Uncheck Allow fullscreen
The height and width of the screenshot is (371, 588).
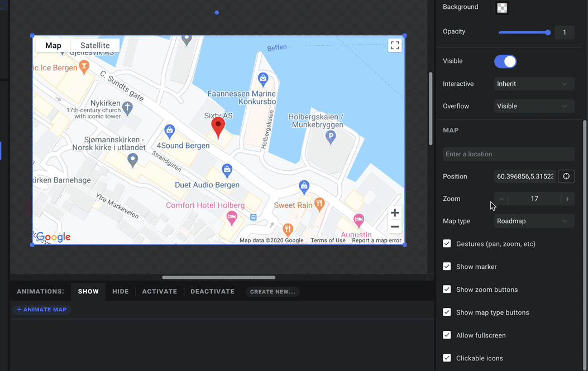(x=447, y=335)
